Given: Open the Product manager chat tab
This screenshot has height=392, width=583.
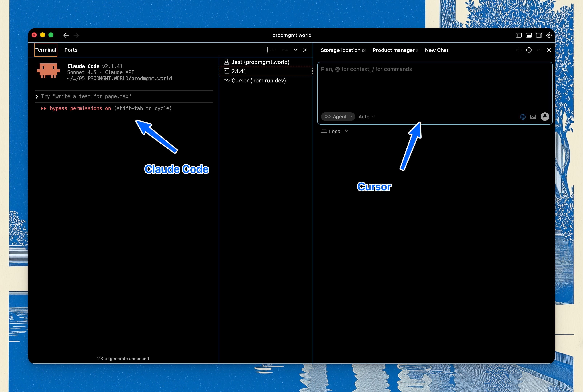Looking at the screenshot, I should [395, 50].
